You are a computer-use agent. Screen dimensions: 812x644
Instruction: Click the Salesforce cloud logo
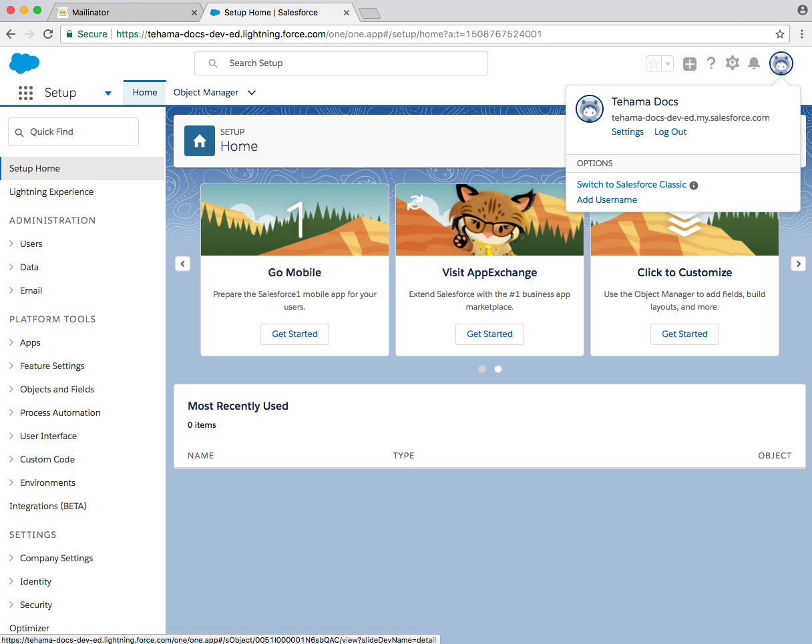25,63
